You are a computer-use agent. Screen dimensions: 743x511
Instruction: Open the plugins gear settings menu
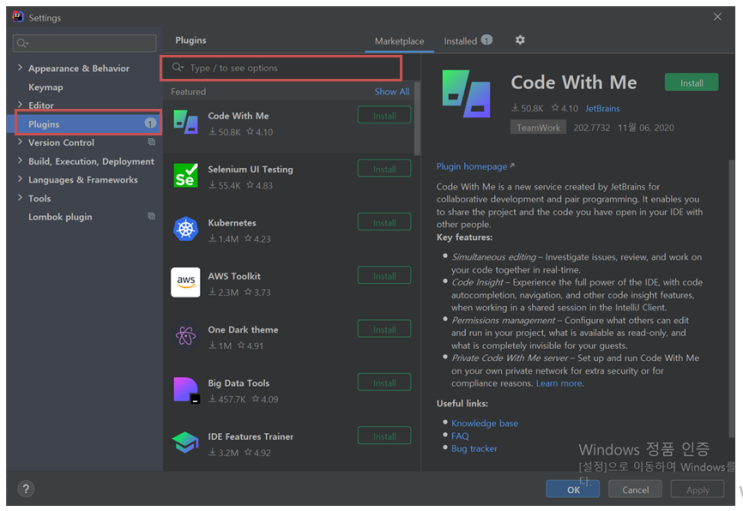tap(520, 40)
